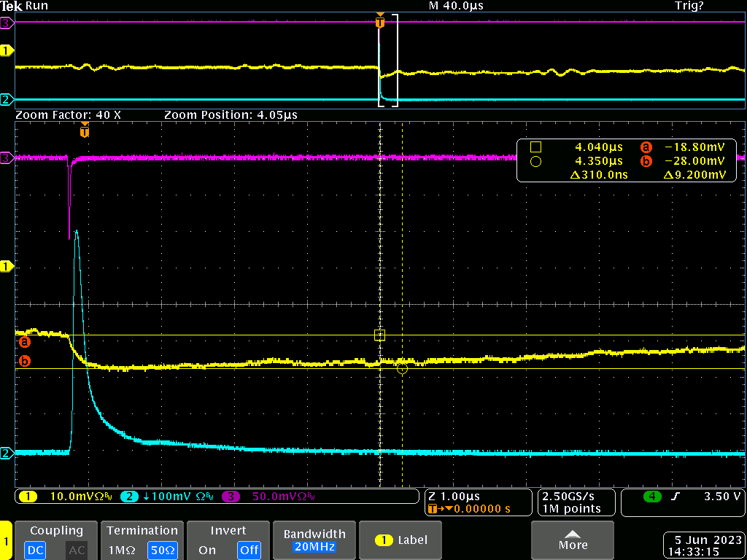Set coupling to DC

(34, 550)
